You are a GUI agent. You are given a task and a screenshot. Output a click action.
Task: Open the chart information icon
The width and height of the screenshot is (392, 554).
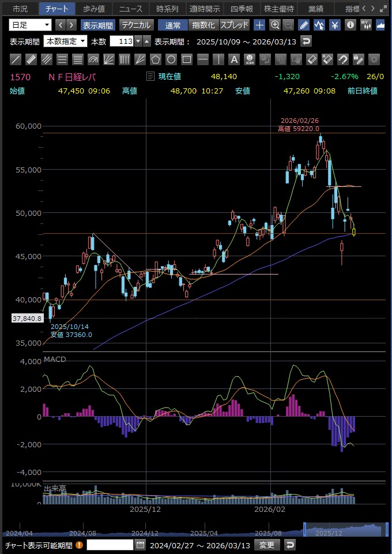350,25
